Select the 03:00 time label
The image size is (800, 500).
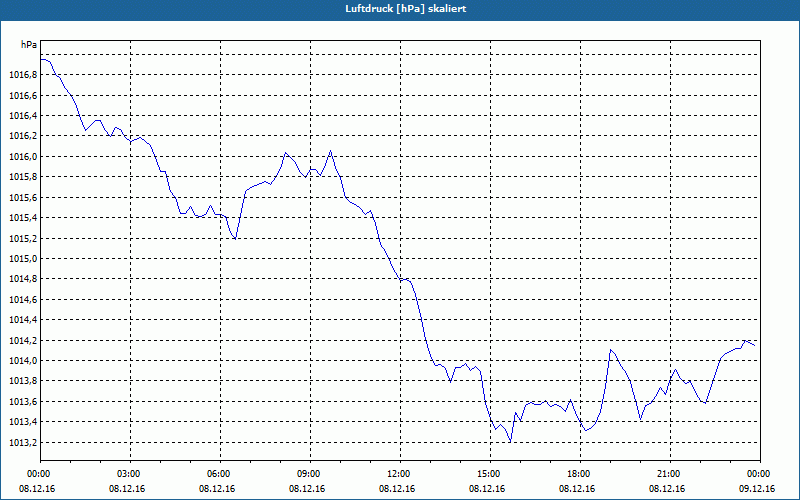(x=127, y=474)
